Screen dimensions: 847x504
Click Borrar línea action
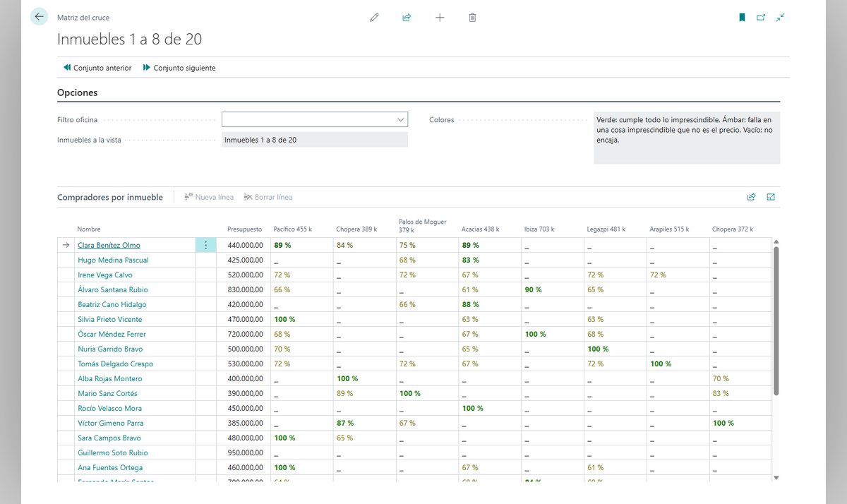pyautogui.click(x=268, y=197)
